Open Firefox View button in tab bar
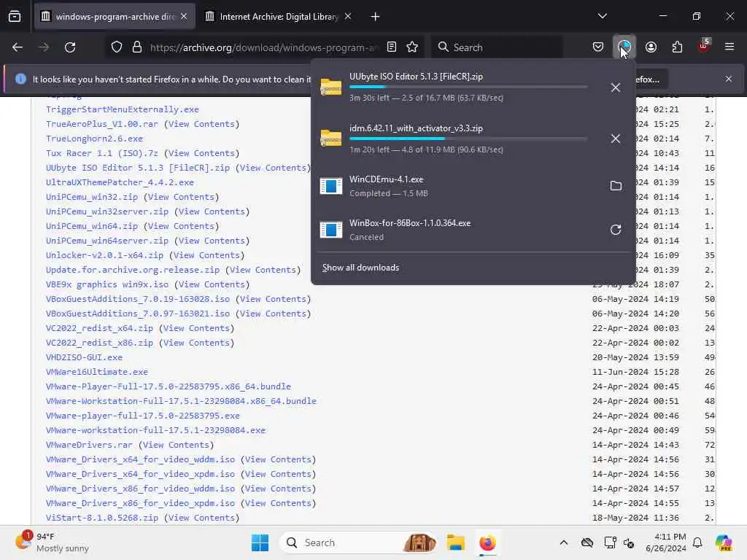This screenshot has height=560, width=747. [x=15, y=17]
